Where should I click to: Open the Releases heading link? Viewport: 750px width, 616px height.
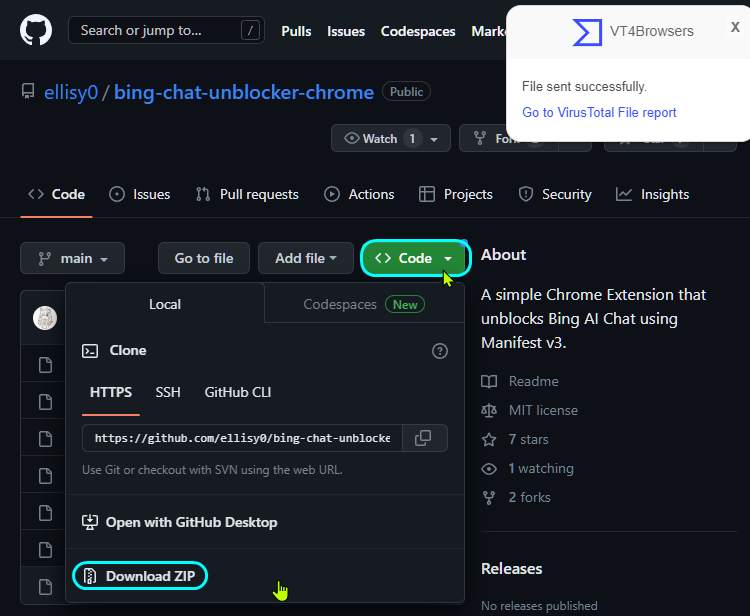pos(511,569)
